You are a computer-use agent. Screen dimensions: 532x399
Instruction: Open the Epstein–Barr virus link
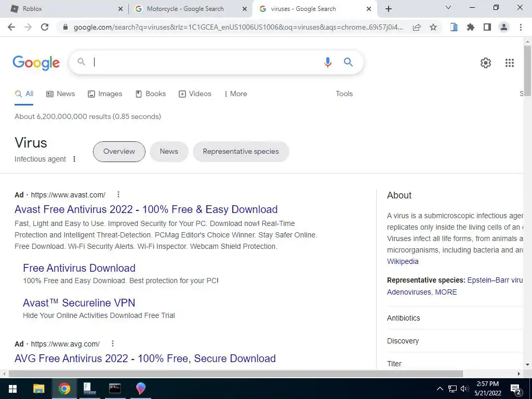495,280
